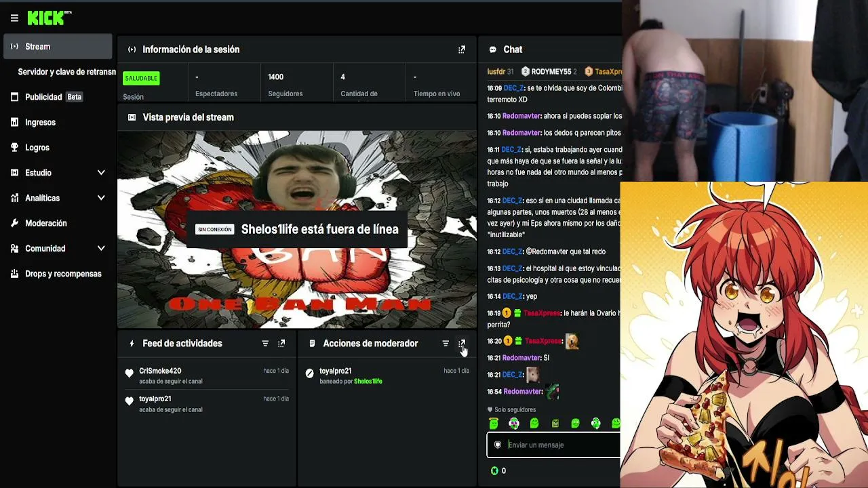This screenshot has height=488, width=868.
Task: Click the heart icon next to toyalpro21 follow
Action: coord(130,401)
